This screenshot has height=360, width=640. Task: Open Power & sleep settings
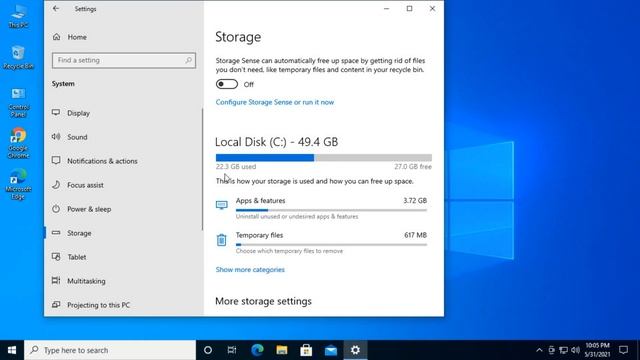pyautogui.click(x=89, y=209)
